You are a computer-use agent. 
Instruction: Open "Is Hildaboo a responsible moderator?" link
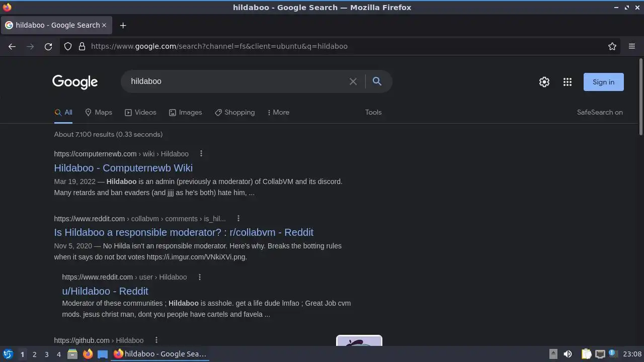(184, 232)
